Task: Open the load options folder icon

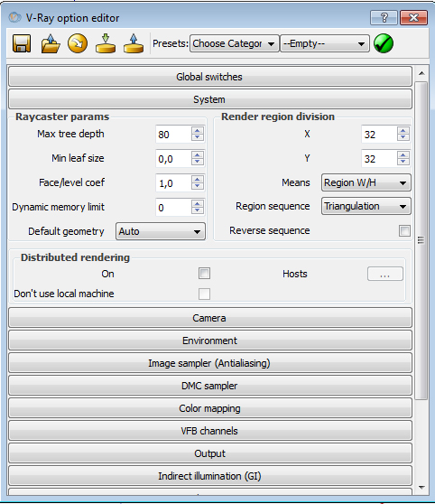Action: pyautogui.click(x=51, y=43)
